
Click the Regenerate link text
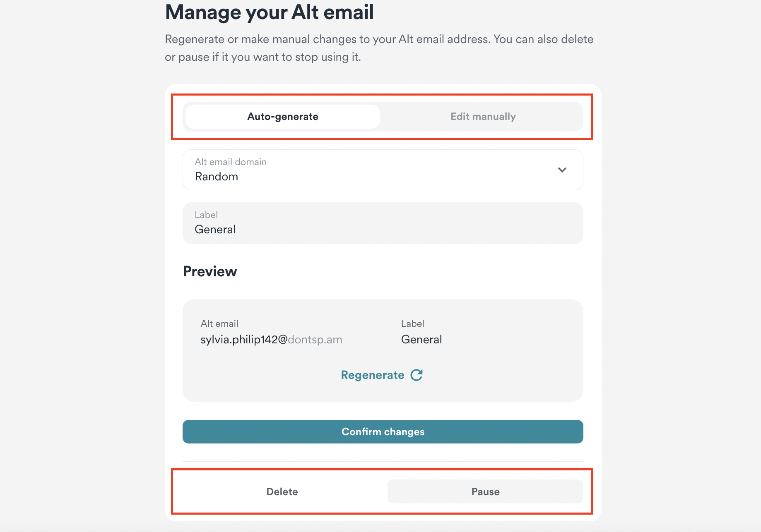372,375
